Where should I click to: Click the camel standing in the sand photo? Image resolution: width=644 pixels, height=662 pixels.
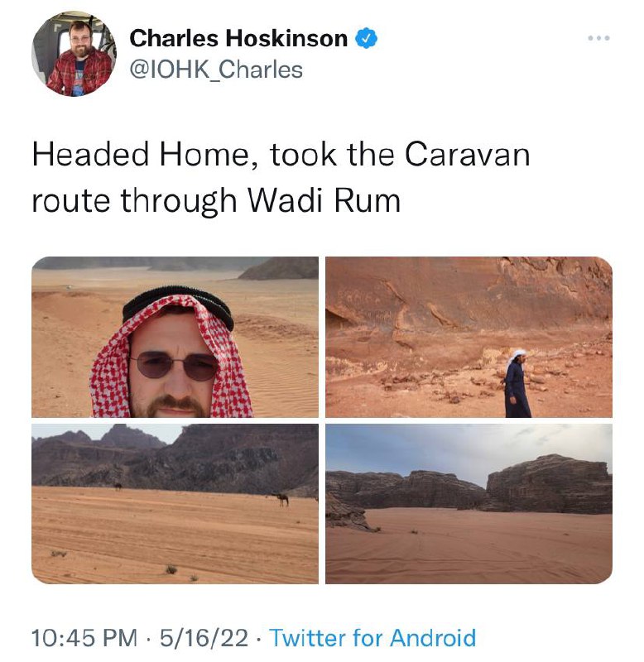coord(281,499)
